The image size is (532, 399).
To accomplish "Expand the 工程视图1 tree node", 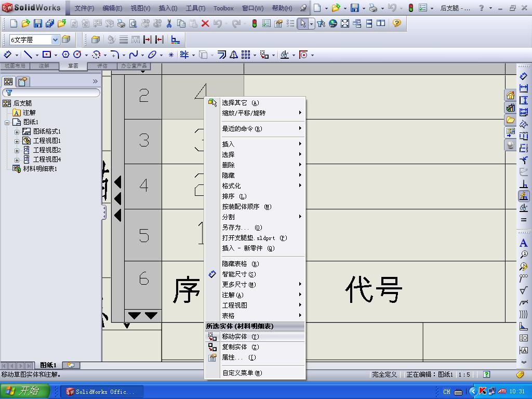I will click(17, 141).
